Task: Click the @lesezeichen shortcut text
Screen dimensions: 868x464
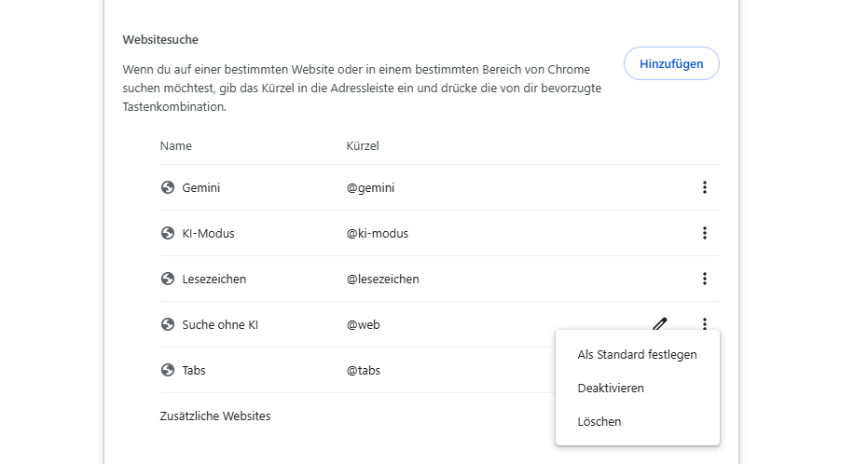Action: click(x=382, y=280)
